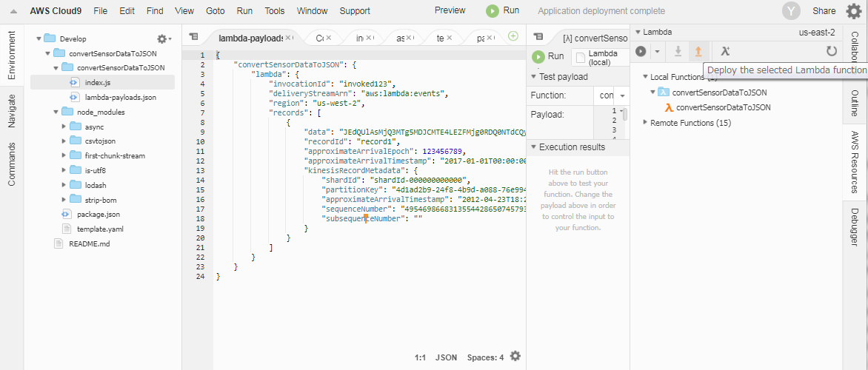The image size is (868, 370).
Task: Open the Find menu
Action: click(x=155, y=11)
